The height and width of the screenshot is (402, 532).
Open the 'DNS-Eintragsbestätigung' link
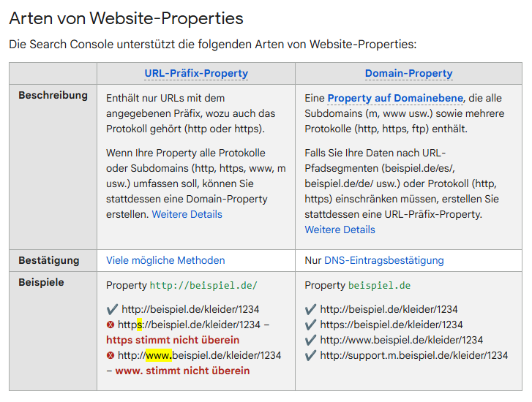click(383, 260)
